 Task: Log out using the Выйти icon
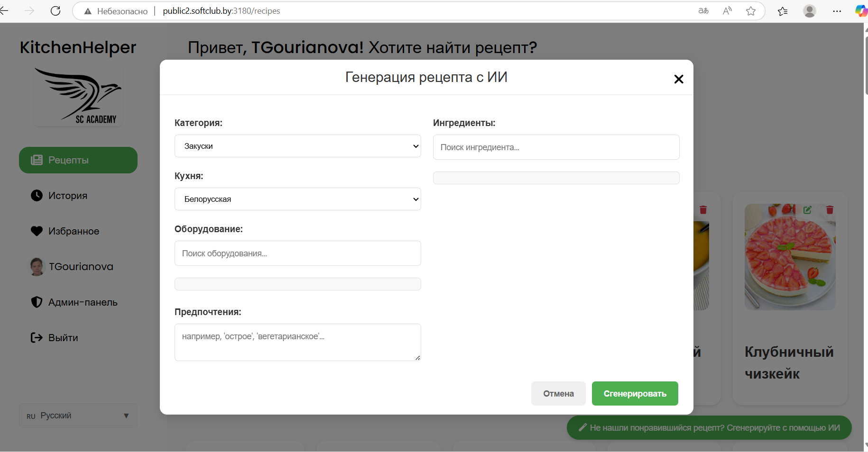pyautogui.click(x=37, y=337)
